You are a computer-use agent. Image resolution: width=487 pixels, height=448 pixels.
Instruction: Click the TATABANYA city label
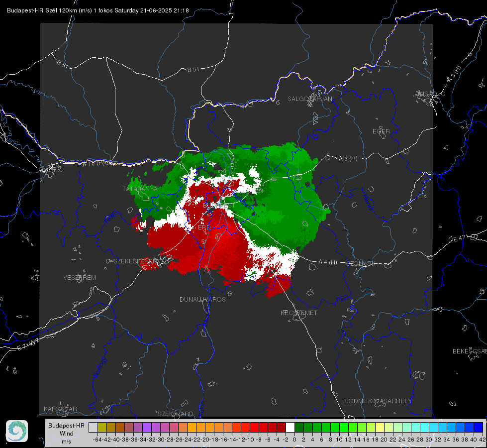[x=140, y=189]
